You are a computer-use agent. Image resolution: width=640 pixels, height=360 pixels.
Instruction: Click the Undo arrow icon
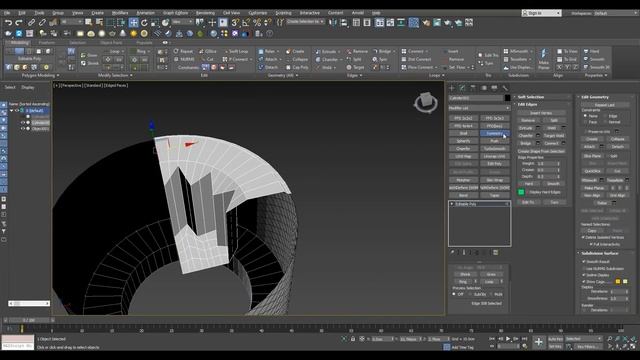(9, 22)
